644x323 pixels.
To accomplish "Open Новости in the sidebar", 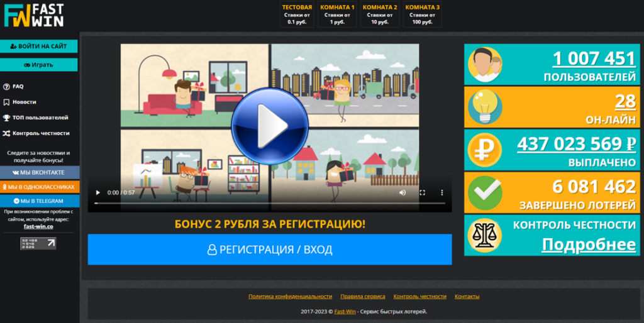I will click(25, 102).
